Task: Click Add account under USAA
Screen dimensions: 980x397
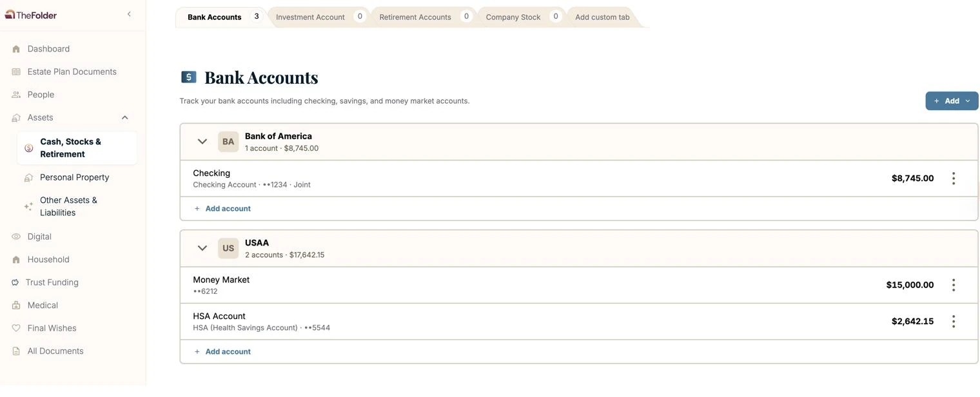Action: coord(222,352)
